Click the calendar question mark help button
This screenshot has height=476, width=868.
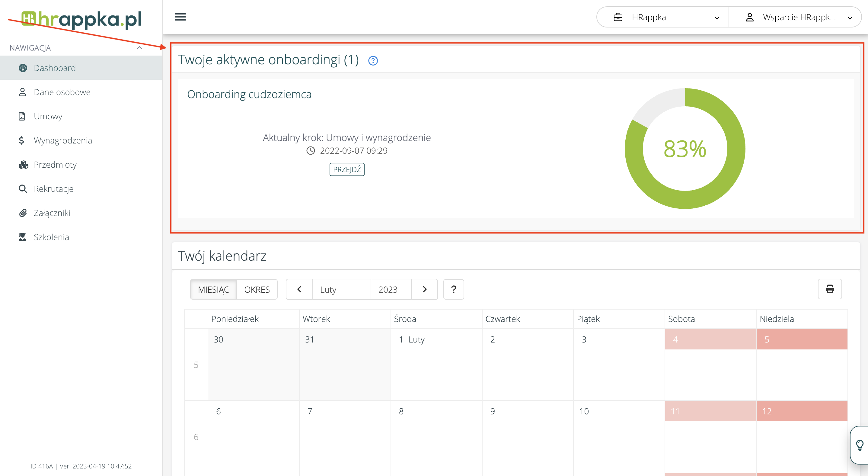click(x=454, y=289)
